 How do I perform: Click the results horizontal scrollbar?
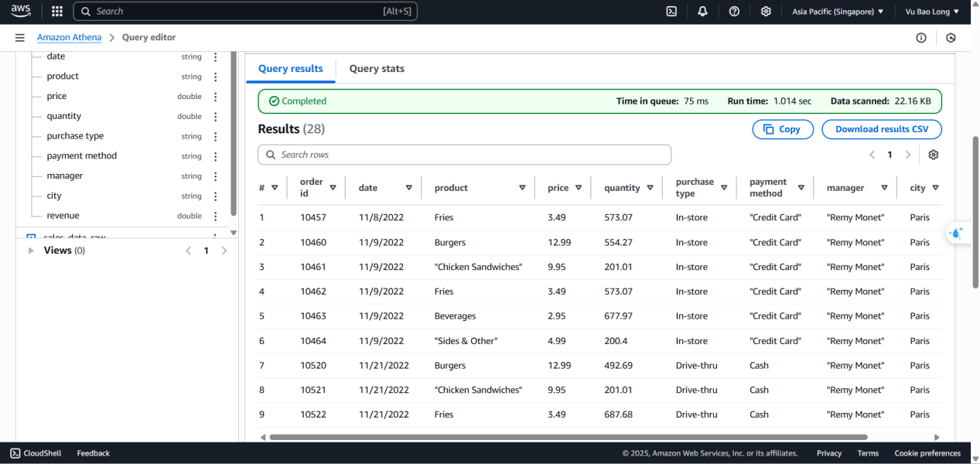click(569, 438)
